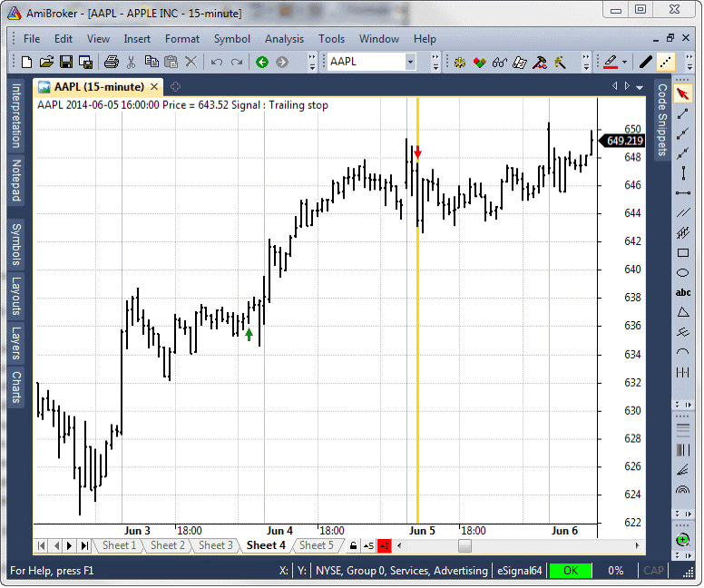The width and height of the screenshot is (704, 588).
Task: Expand the analysis toolbar overflow options
Action: click(586, 62)
